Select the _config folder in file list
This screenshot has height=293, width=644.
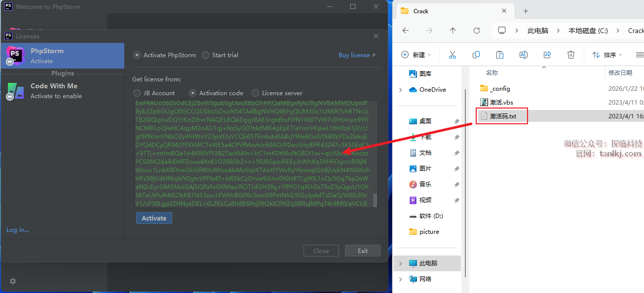tap(499, 89)
